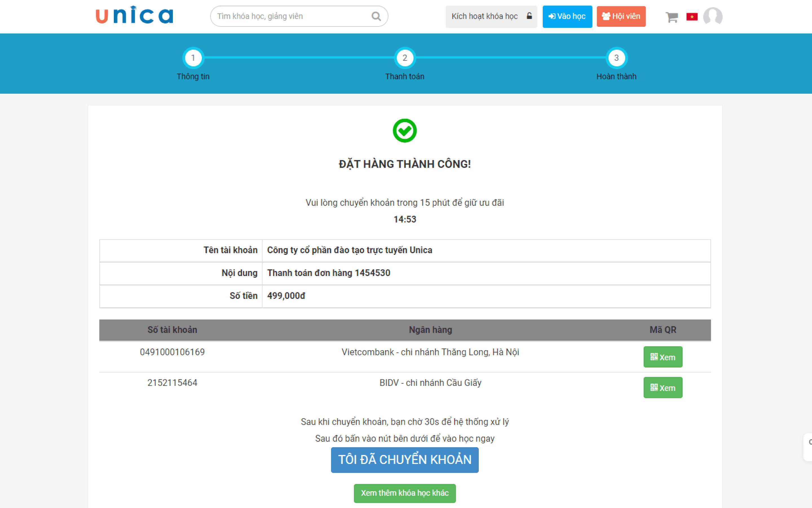
Task: Open the side widget at right edge
Action: point(808,447)
